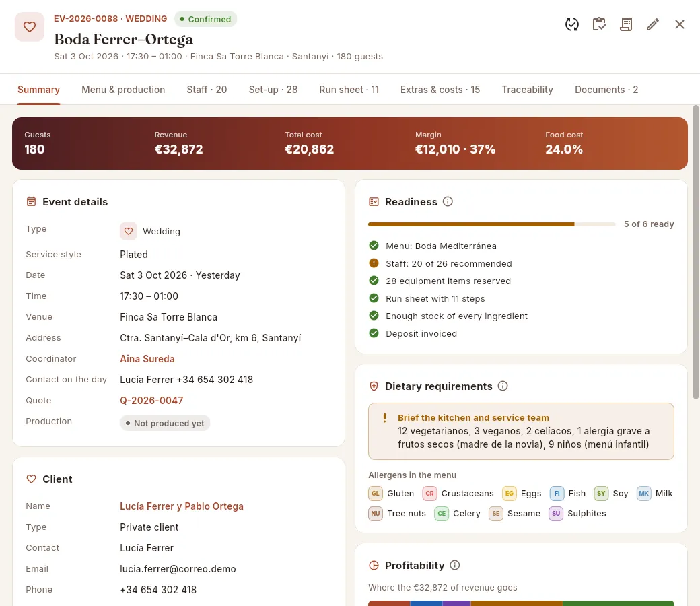700x606 pixels.
Task: Click the orange warning icon for Staff readiness
Action: click(x=374, y=263)
